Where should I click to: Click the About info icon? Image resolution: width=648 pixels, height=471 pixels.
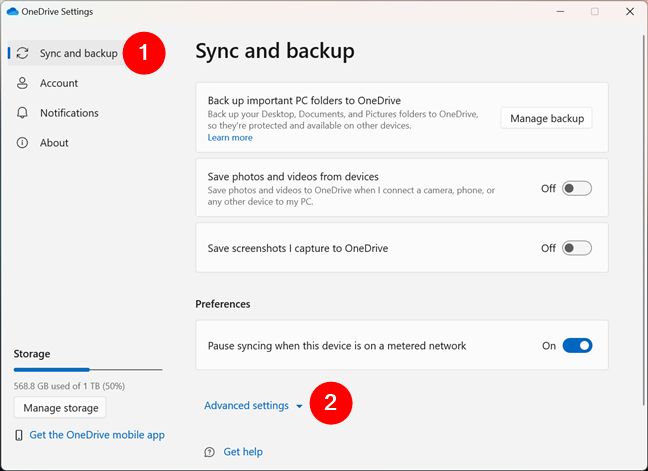pyautogui.click(x=22, y=143)
